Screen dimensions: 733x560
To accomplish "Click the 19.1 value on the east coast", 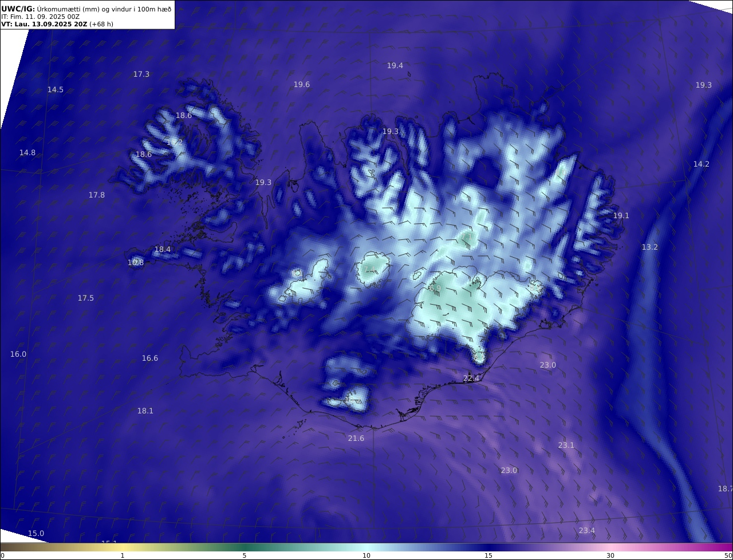I will pos(621,216).
